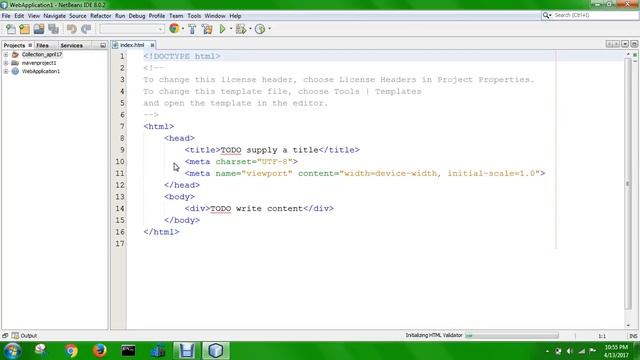Image resolution: width=640 pixels, height=360 pixels.
Task: Open the Profile Project dropdown arrow
Action: coord(269,29)
